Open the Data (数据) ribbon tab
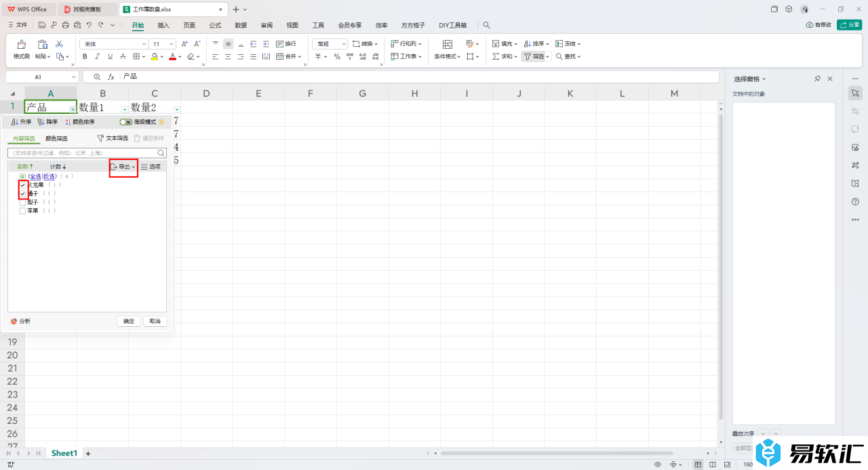This screenshot has width=868, height=470. coord(241,25)
